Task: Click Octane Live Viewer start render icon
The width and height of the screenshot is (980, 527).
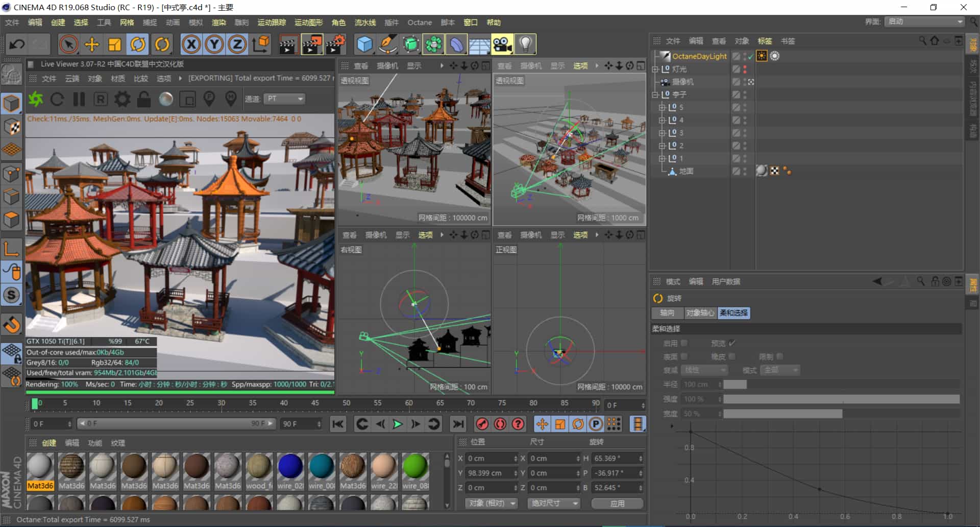Action: [36, 99]
